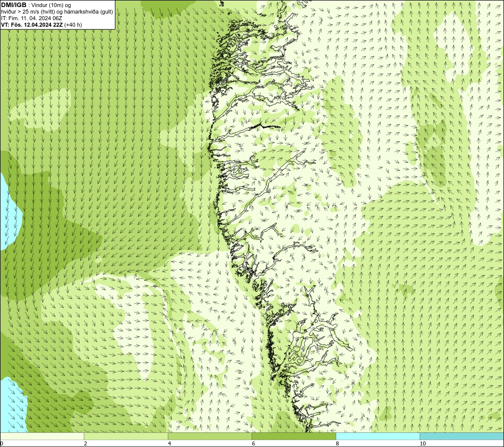Click the legend scale value '0'

tap(2, 444)
